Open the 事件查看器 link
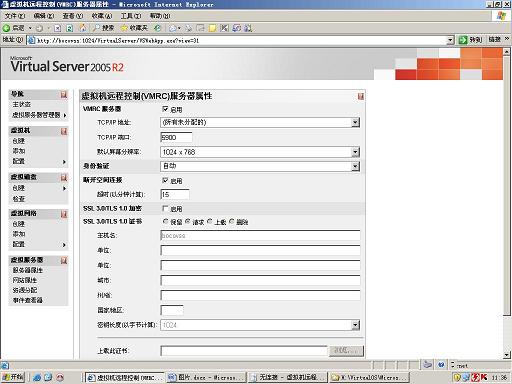This screenshot has height=384, width=512. tap(28, 300)
